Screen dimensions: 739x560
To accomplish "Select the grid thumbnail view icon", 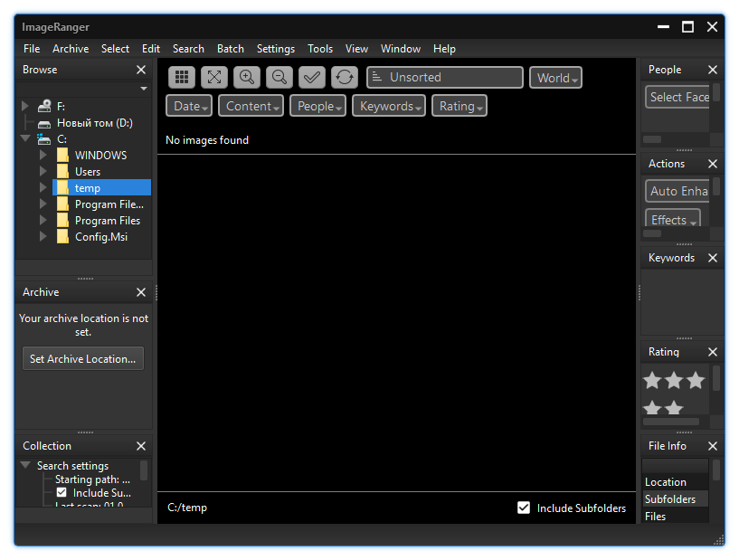I will [181, 77].
